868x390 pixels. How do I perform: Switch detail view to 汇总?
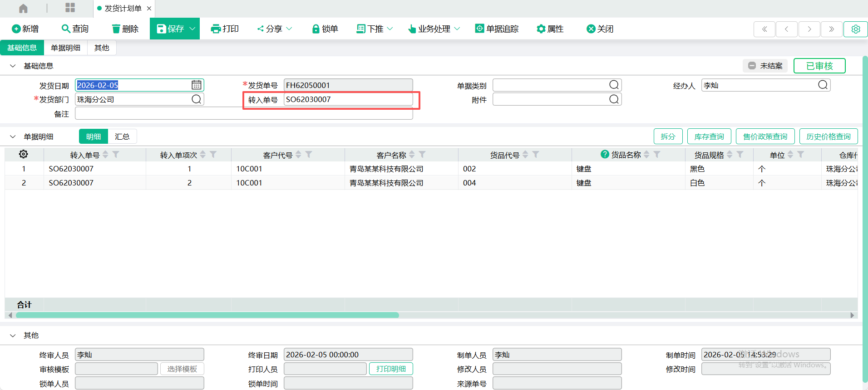[122, 136]
